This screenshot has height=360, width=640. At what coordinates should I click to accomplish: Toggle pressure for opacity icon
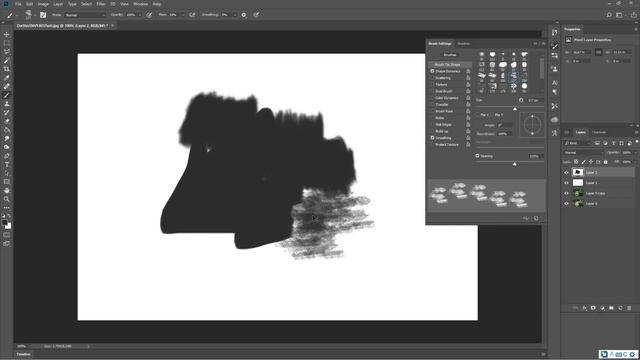click(x=149, y=15)
